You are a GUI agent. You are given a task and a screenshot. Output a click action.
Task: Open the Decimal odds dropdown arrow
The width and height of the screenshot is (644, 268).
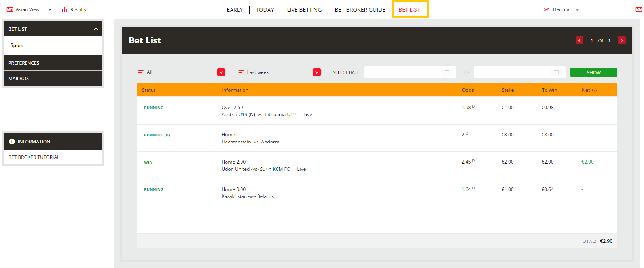pos(578,9)
